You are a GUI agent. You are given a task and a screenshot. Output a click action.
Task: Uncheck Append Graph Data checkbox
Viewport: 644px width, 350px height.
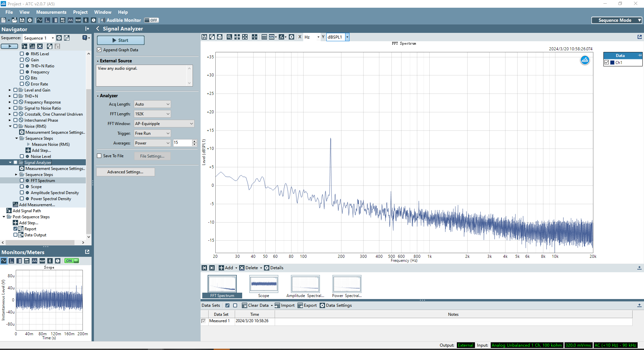pos(99,50)
